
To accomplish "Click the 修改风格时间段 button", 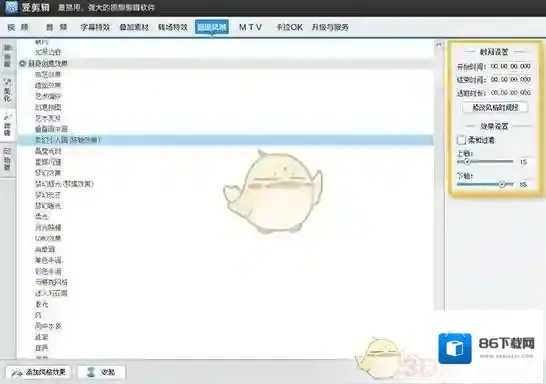I will click(x=495, y=108).
